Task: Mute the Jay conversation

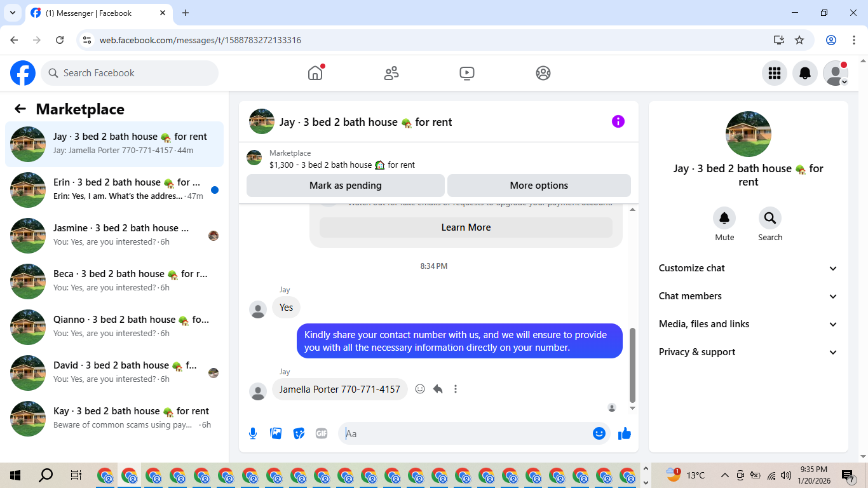Action: pyautogui.click(x=724, y=218)
